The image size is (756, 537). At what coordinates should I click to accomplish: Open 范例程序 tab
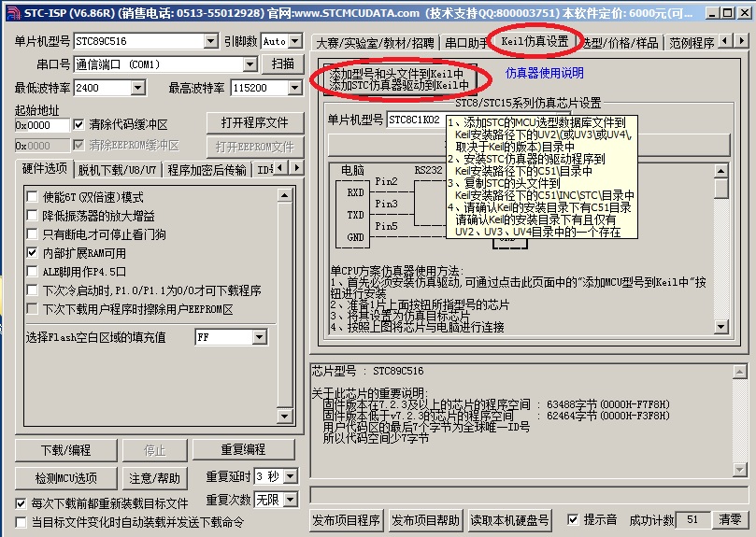[x=692, y=43]
